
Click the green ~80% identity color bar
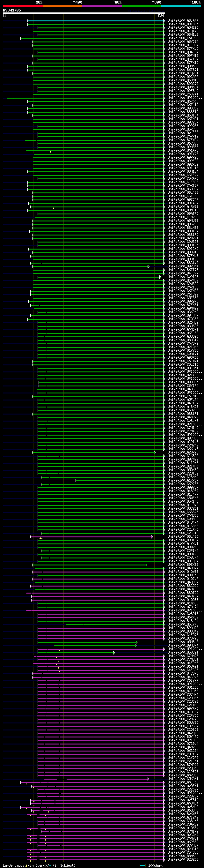142,6
